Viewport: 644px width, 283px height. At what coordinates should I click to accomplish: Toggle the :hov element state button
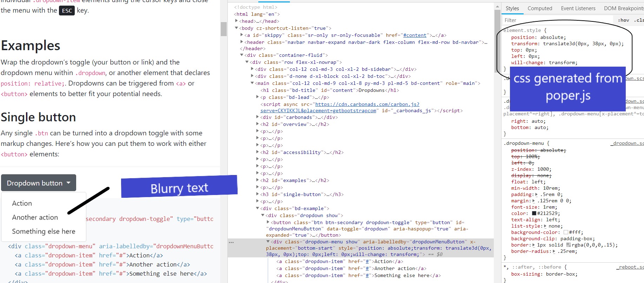click(x=624, y=20)
